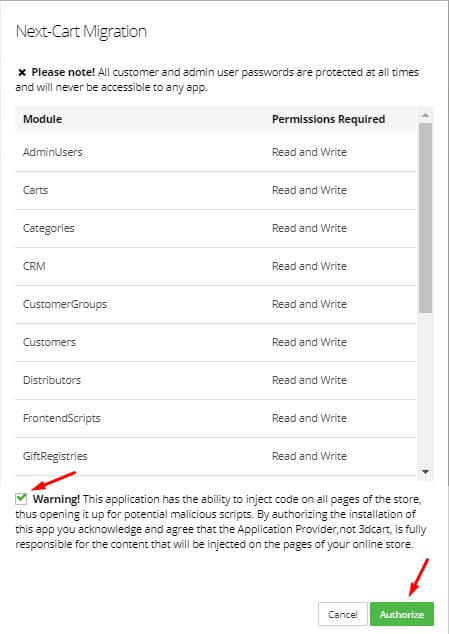The image size is (449, 634).
Task: Select the Distributors module row
Action: point(216,380)
